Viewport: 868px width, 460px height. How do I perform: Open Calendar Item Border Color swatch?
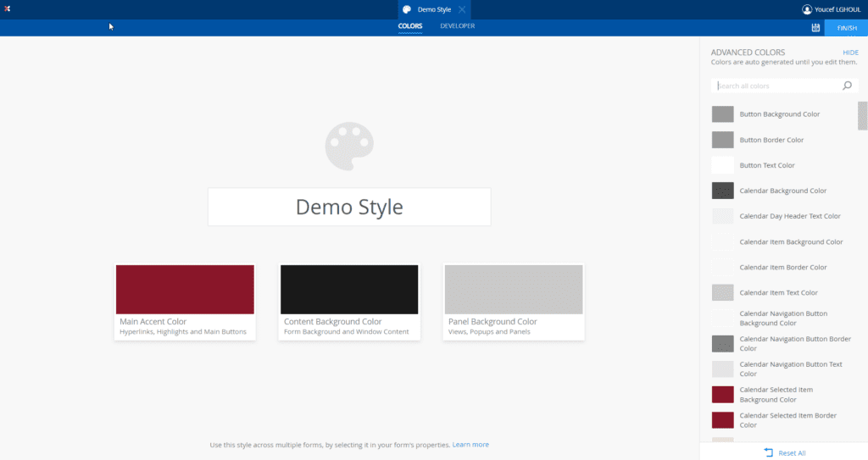722,267
